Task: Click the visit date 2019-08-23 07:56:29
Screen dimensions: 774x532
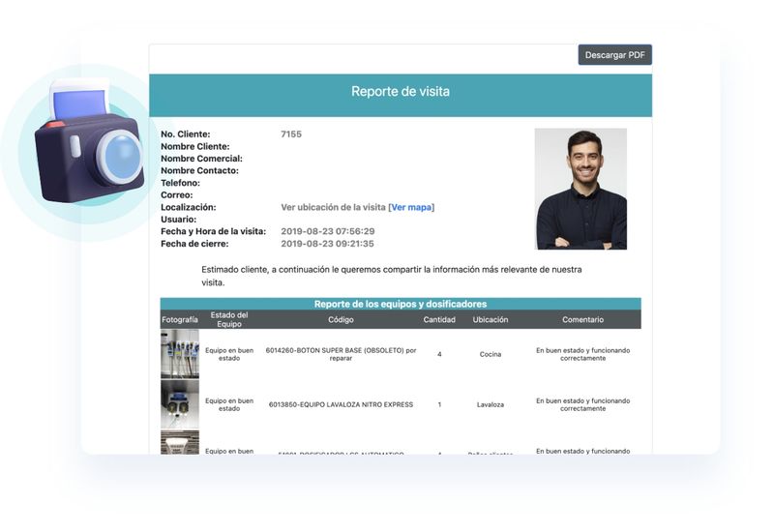Action: [328, 231]
